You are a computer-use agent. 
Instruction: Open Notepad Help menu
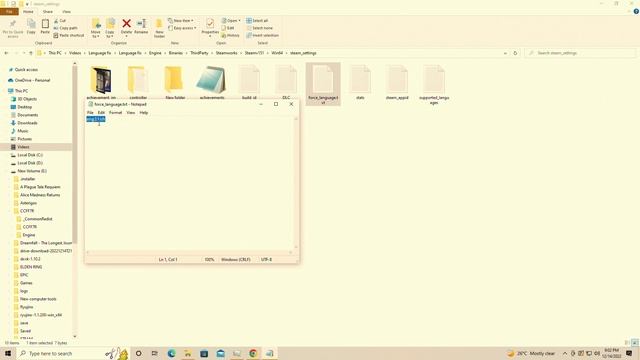pos(144,113)
